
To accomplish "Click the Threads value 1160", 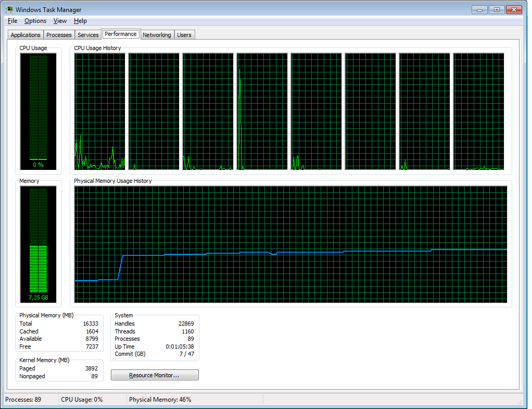I will coord(187,331).
